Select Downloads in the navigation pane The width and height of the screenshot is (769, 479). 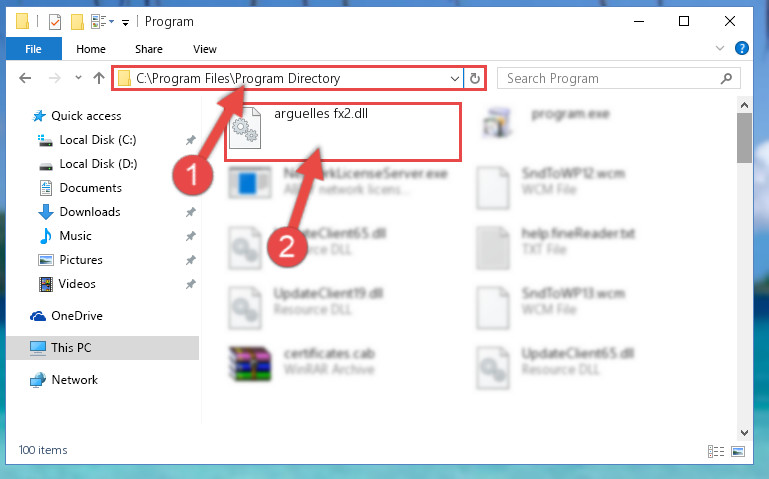[90, 212]
